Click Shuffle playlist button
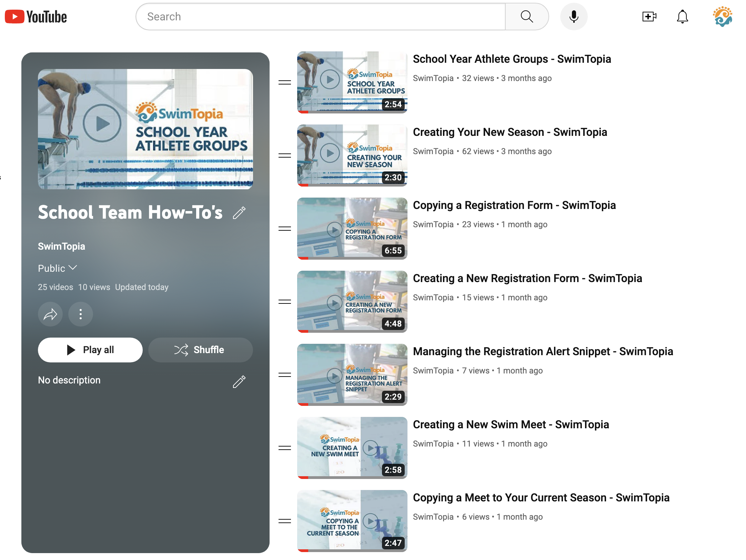Viewport: 746px width, 560px height. tap(200, 350)
